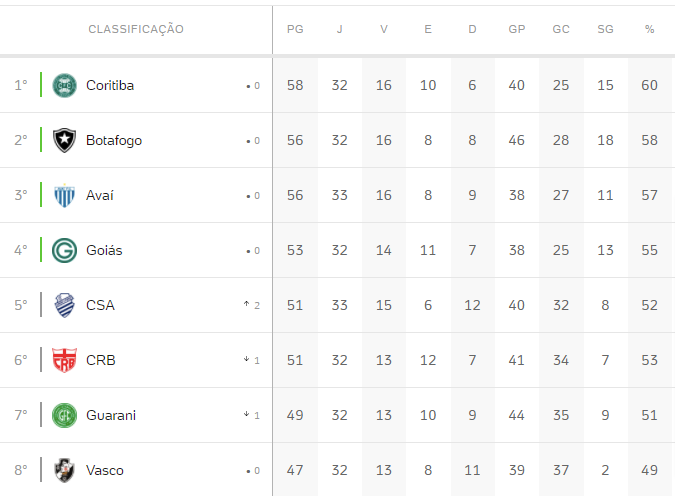Click the Vasco club crest
Image resolution: width=675 pixels, height=496 pixels.
(64, 470)
